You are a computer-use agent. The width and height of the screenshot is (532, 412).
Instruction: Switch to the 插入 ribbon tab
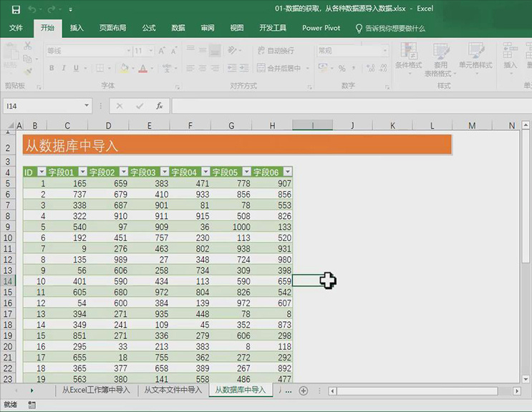click(77, 28)
